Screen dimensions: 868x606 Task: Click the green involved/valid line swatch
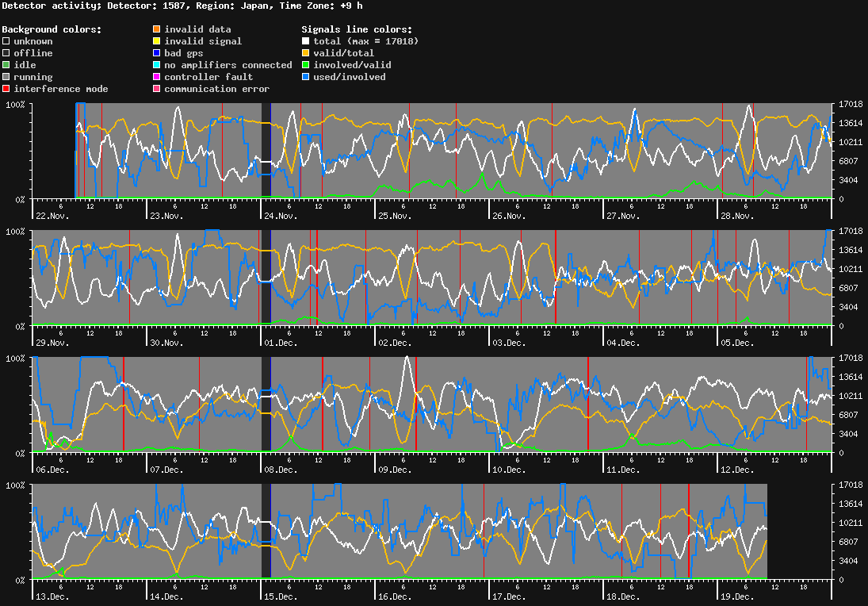click(x=306, y=65)
